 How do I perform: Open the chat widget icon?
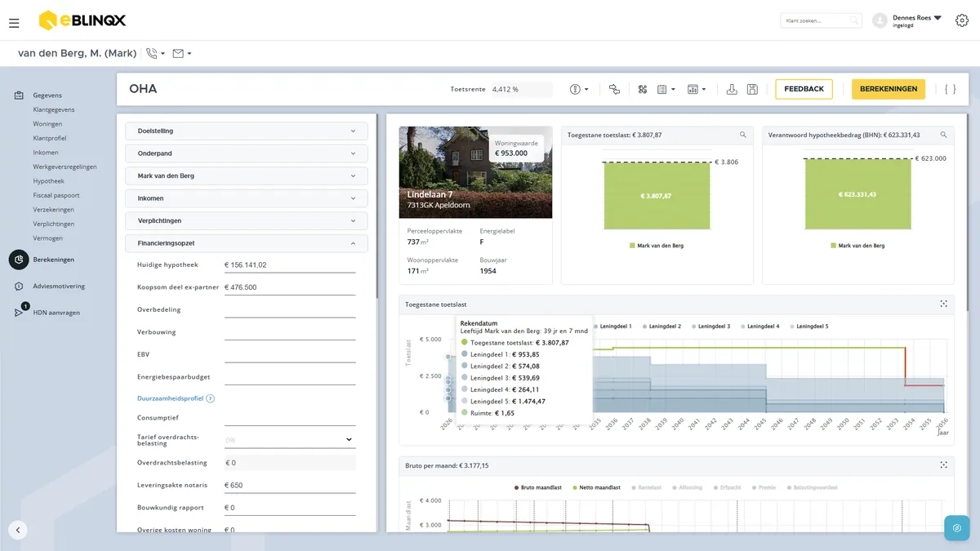(x=956, y=527)
